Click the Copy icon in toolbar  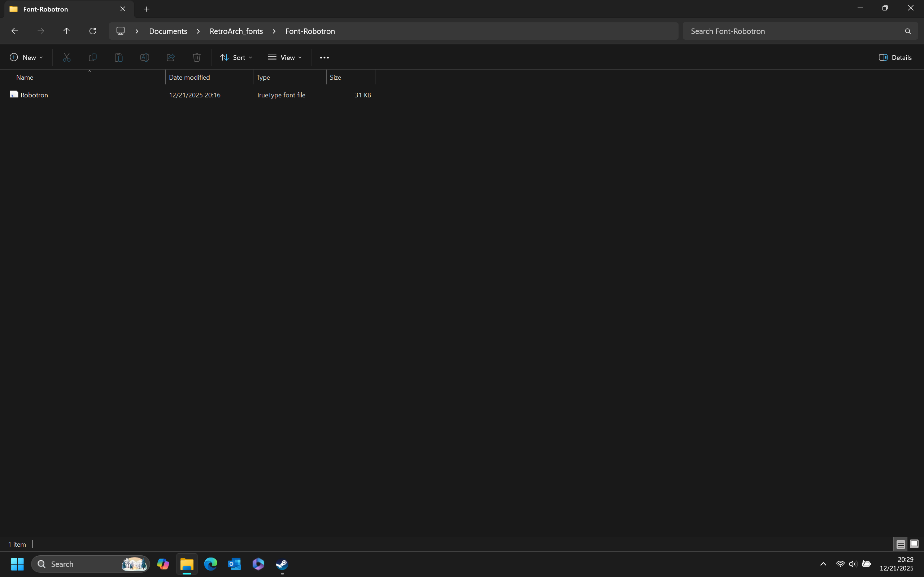tap(92, 57)
